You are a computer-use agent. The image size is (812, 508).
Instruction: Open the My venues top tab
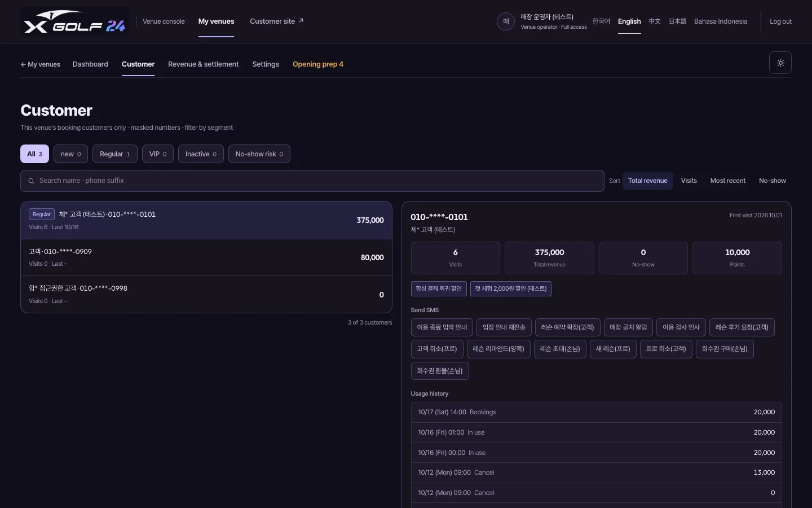[x=216, y=21]
